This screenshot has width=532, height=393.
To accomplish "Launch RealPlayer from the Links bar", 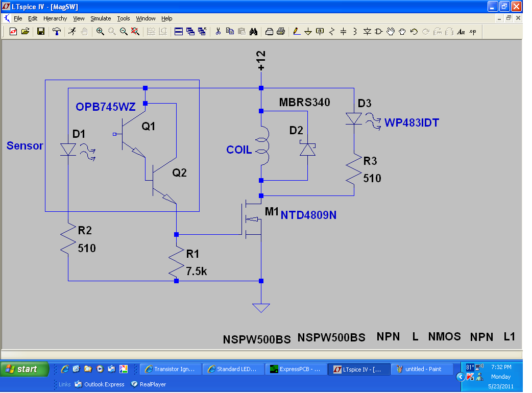I will click(x=149, y=384).
